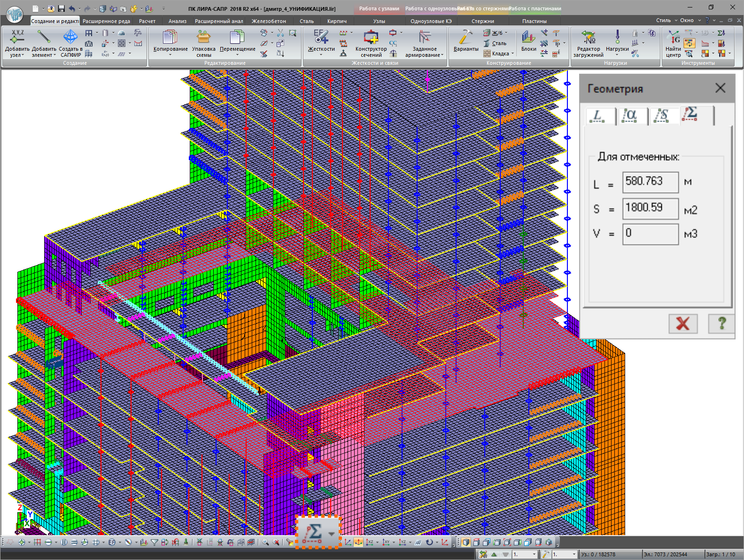The image size is (744, 560).
Task: Select the Найти центр tool
Action: coord(673,38)
